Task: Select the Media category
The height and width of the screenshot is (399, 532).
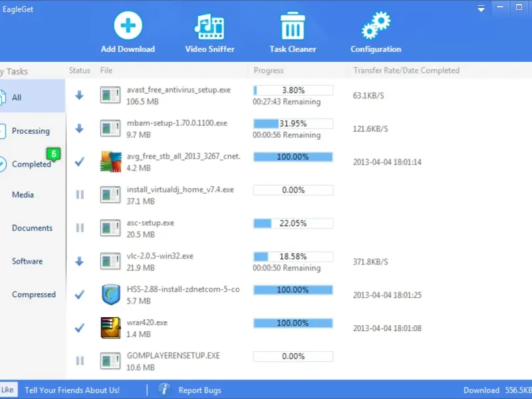Action: point(23,194)
